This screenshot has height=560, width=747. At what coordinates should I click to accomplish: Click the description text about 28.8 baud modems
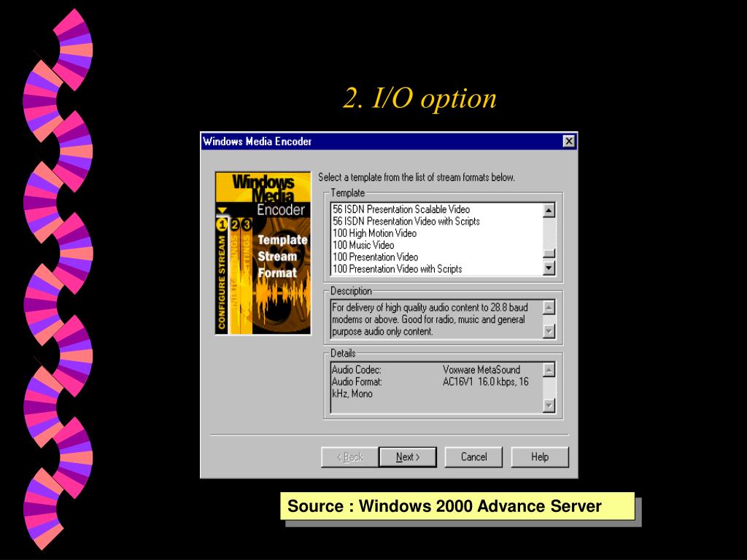(x=430, y=319)
